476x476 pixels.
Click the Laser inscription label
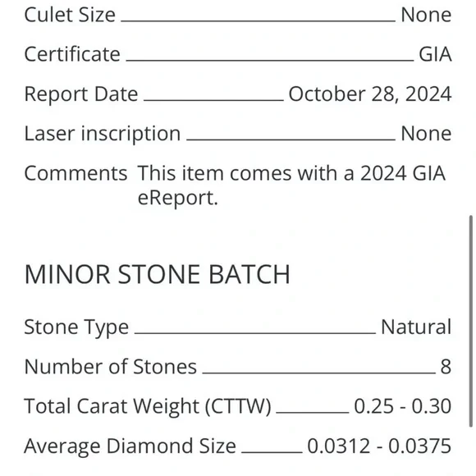point(103,134)
